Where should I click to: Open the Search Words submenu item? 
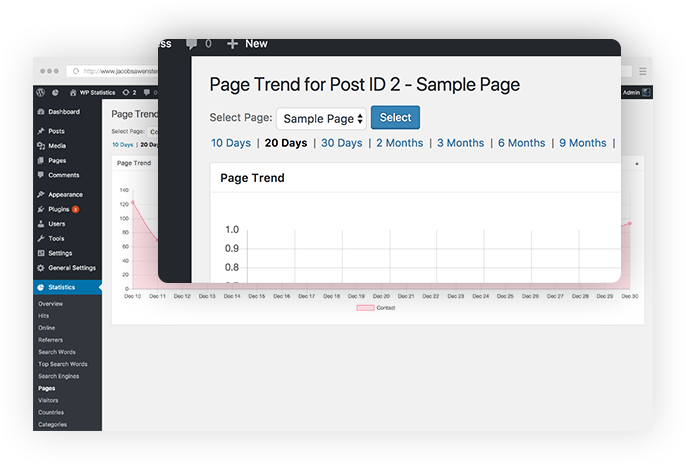pos(57,352)
